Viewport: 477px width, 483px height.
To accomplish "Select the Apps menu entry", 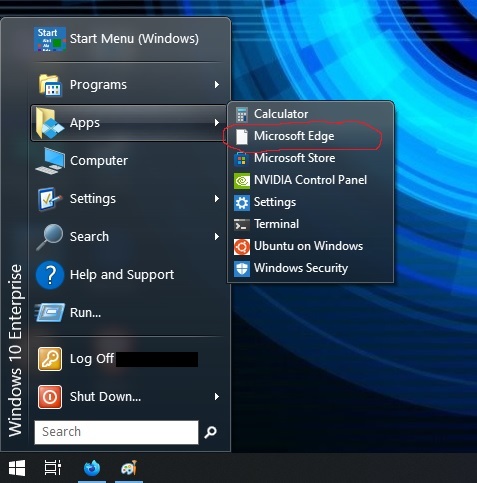I will pyautogui.click(x=129, y=123).
